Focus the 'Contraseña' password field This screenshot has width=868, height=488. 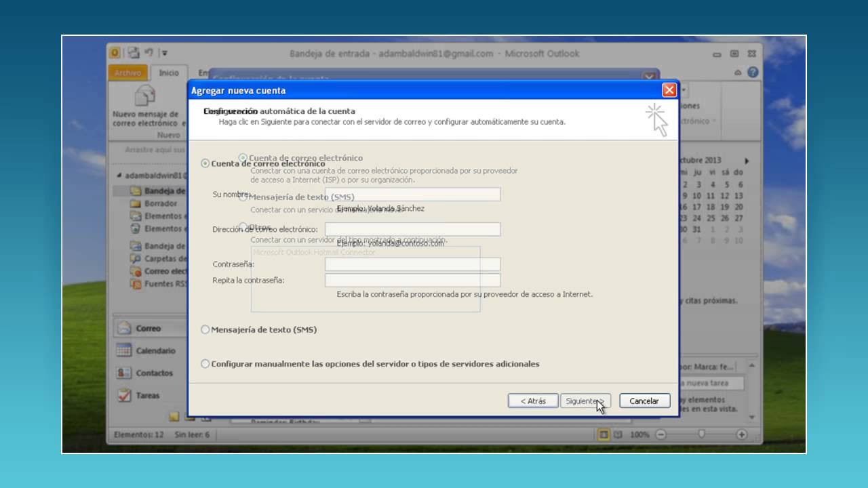412,264
